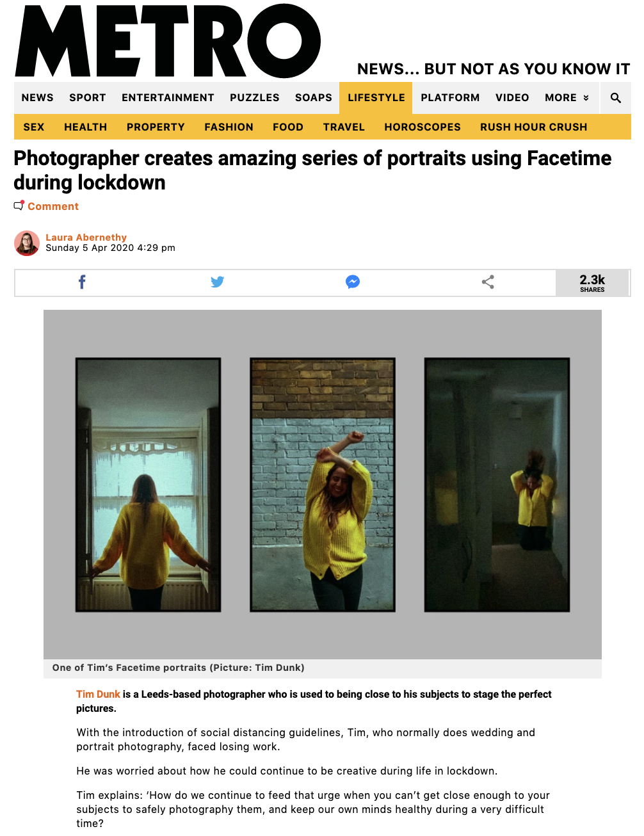Share article via Twitter bird icon
The width and height of the screenshot is (644, 836).
pyautogui.click(x=217, y=282)
